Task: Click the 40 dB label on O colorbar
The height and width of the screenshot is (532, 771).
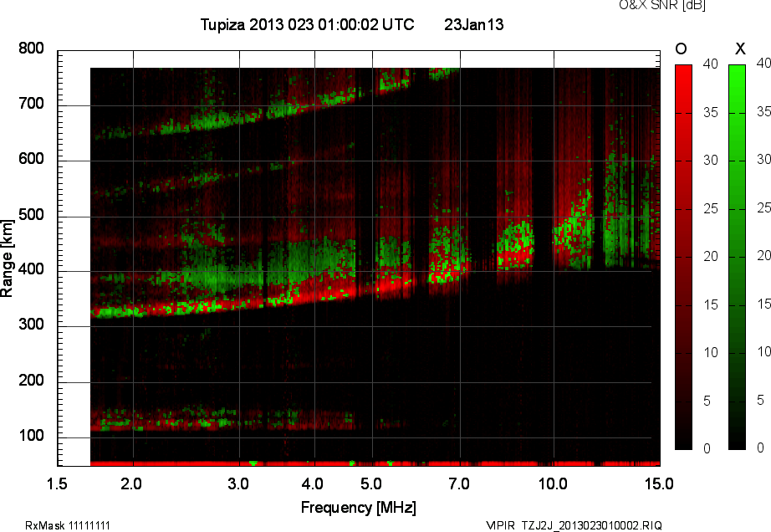Action: (x=710, y=64)
